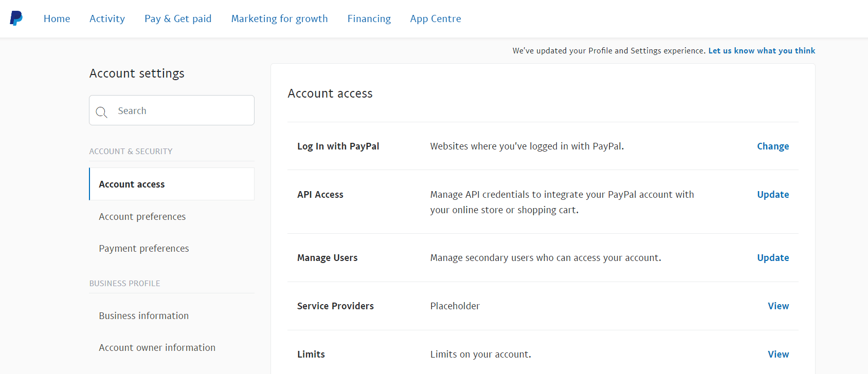The image size is (868, 374).
Task: Click the magnifier icon in the search box
Action: pos(102,112)
